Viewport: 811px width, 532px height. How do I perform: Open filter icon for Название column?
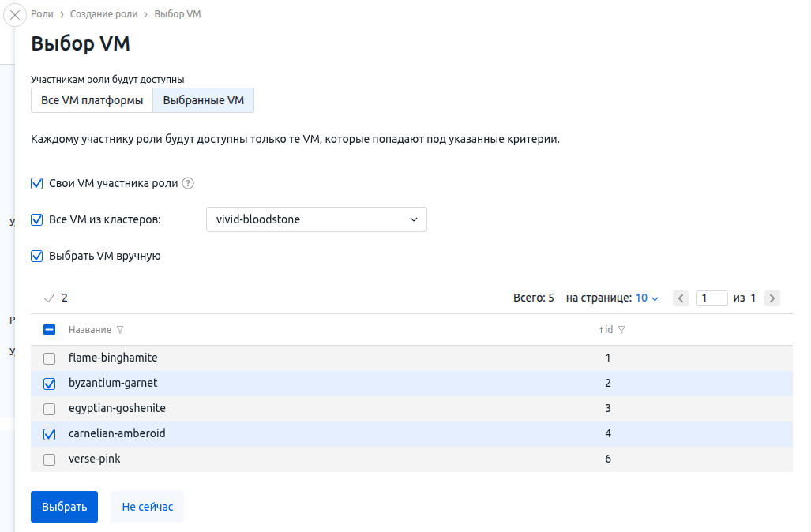coord(120,330)
